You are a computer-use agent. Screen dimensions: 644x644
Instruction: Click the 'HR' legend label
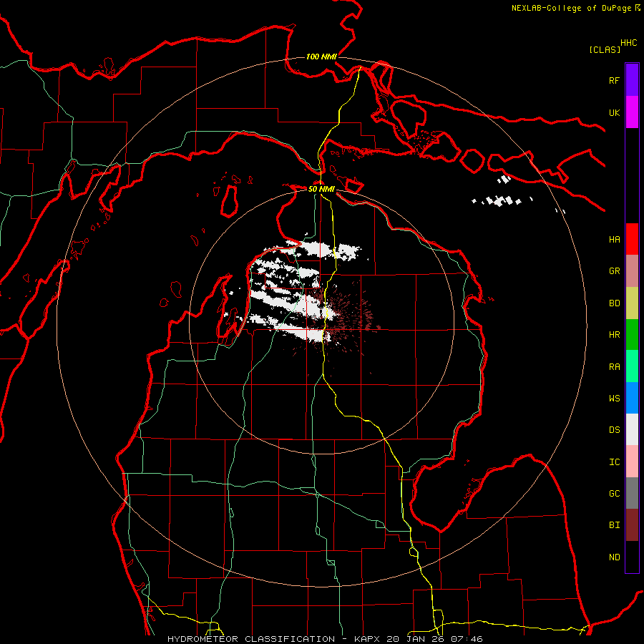(x=614, y=335)
